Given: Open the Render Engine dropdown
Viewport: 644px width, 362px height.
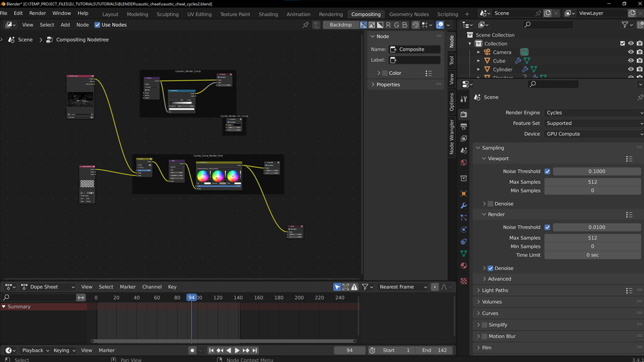Looking at the screenshot, I should pyautogui.click(x=594, y=113).
